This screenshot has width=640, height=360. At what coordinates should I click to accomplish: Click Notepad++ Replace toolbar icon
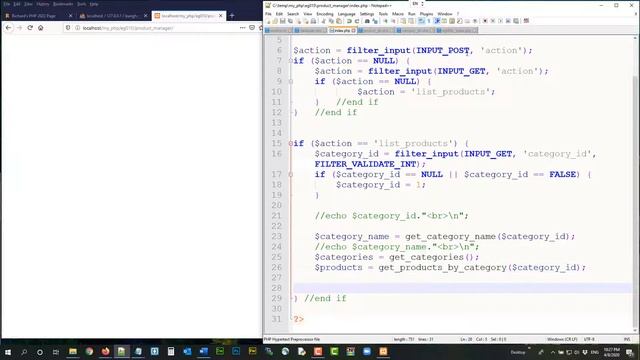[375, 21]
